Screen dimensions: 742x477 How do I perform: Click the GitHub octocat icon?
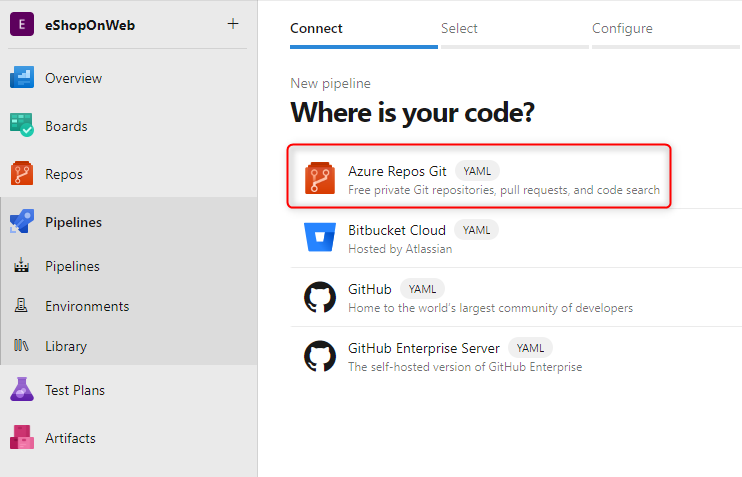click(x=320, y=297)
